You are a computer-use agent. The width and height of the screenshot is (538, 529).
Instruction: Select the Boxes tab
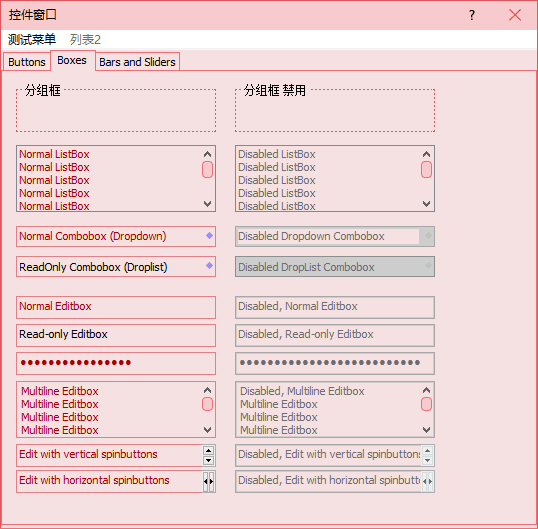pos(72,60)
